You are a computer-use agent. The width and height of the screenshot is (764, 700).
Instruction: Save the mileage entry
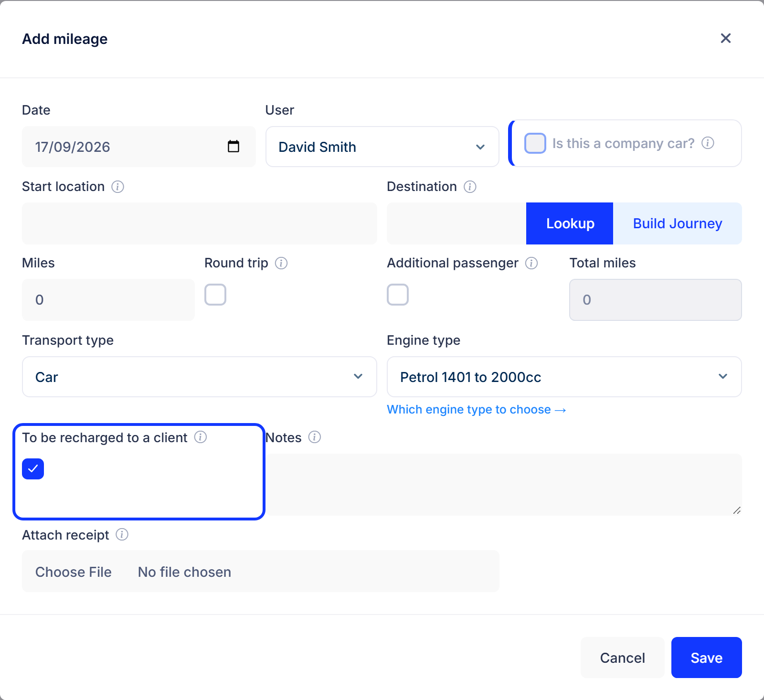click(707, 658)
